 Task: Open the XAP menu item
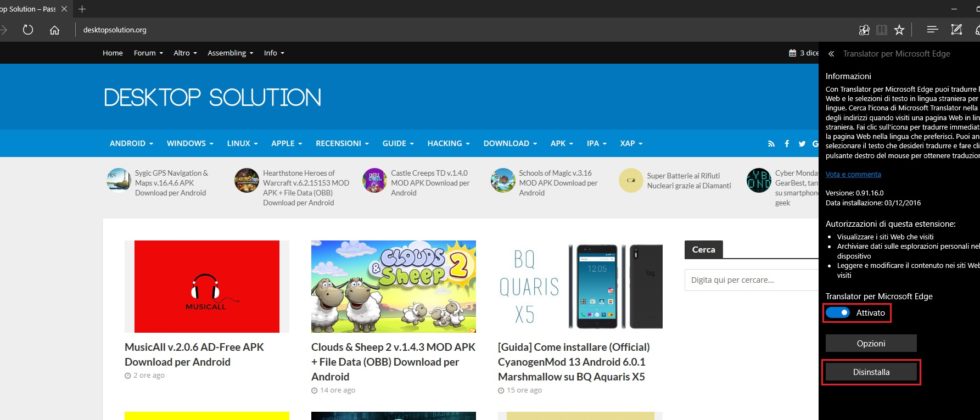pyautogui.click(x=631, y=143)
